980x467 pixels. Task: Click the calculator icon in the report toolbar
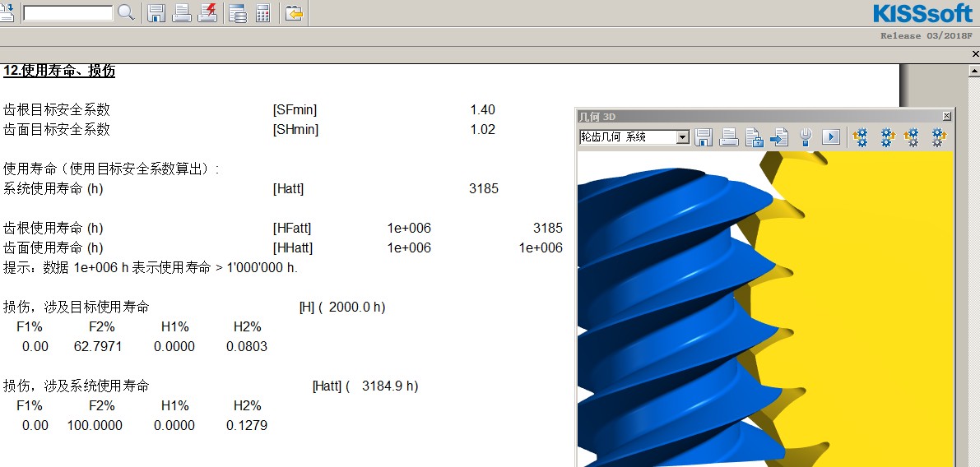tap(263, 12)
